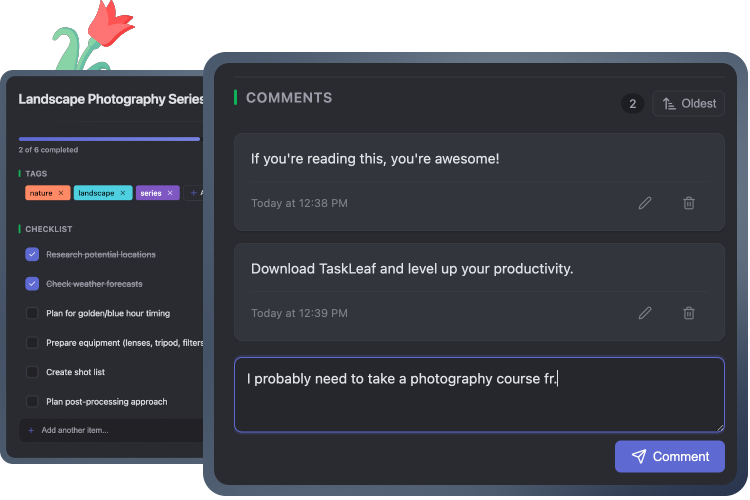Edit the "Download TaskLeaf" comment

pyautogui.click(x=645, y=313)
